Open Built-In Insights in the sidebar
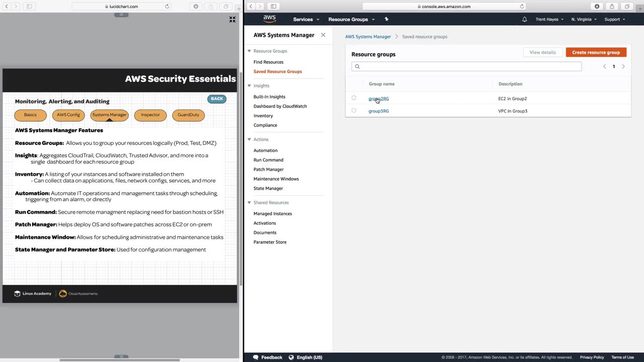The image size is (644, 362). tap(269, 97)
